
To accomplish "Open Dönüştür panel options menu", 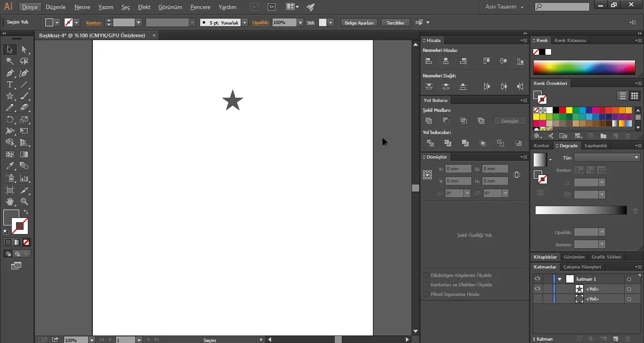I will tap(524, 157).
